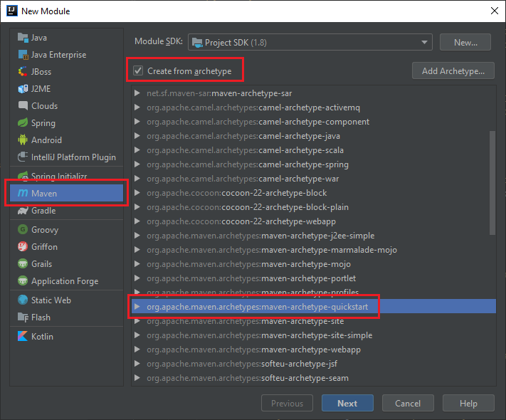The image size is (506, 420).
Task: Pick the Spring Initializr icon
Action: (23, 176)
